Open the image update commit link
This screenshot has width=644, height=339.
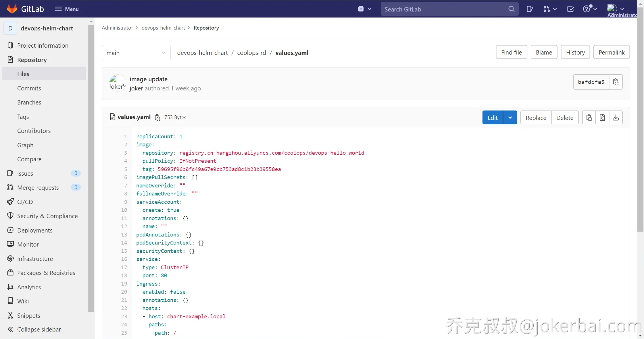coord(149,79)
